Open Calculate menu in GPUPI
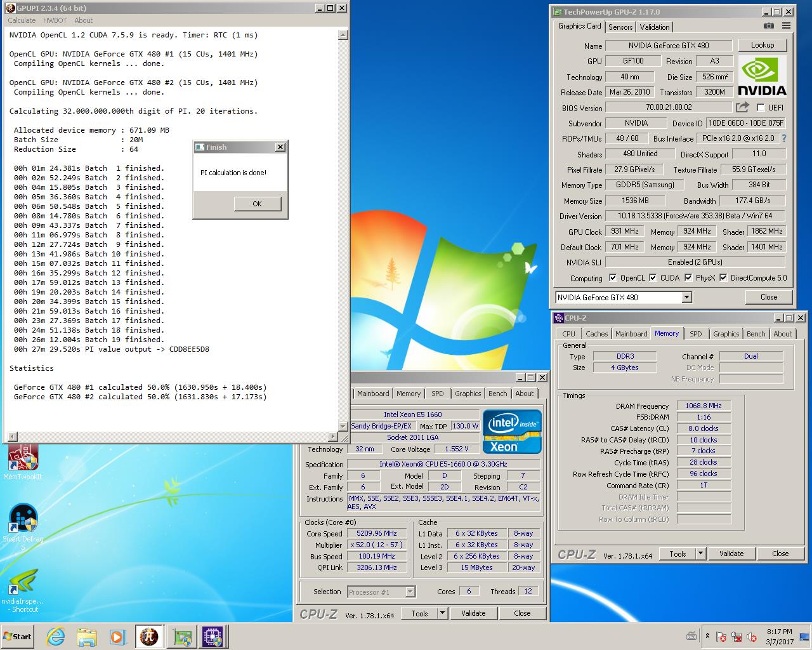Screen dimensions: 812x650 pos(22,20)
